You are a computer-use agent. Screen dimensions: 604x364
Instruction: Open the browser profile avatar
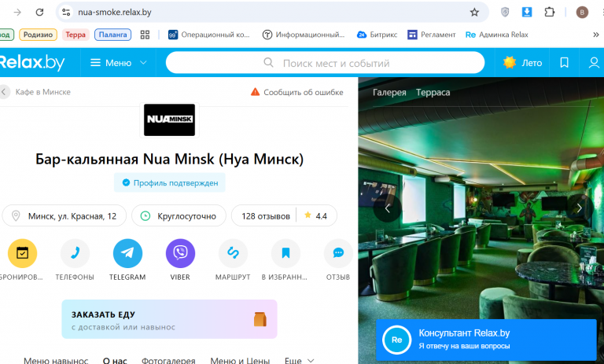[582, 13]
